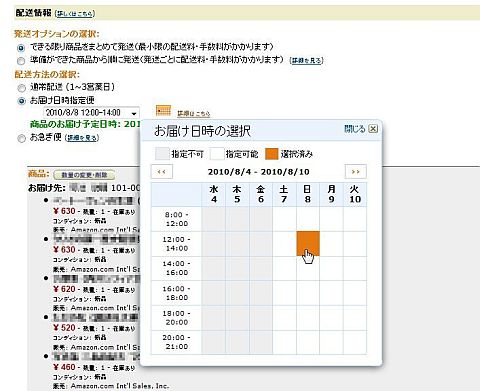480x391 pixels.
Task: Choose お届け日時指定便 radio button
Action: pos(21,101)
